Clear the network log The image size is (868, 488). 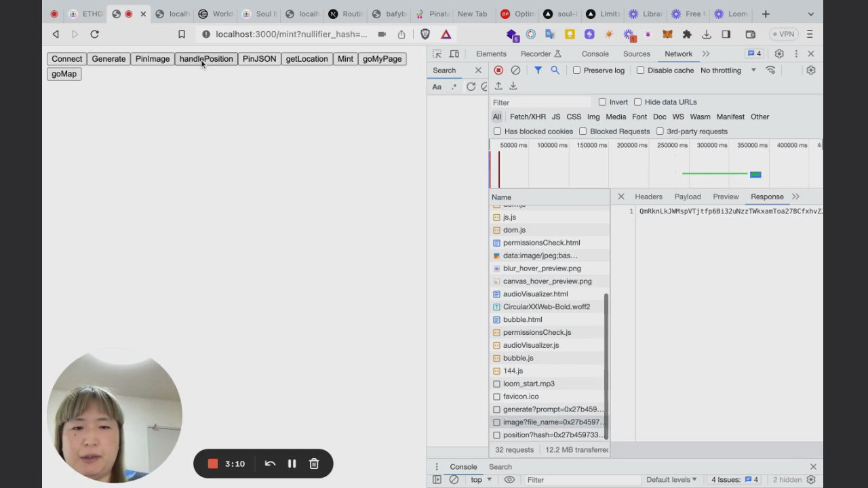515,70
